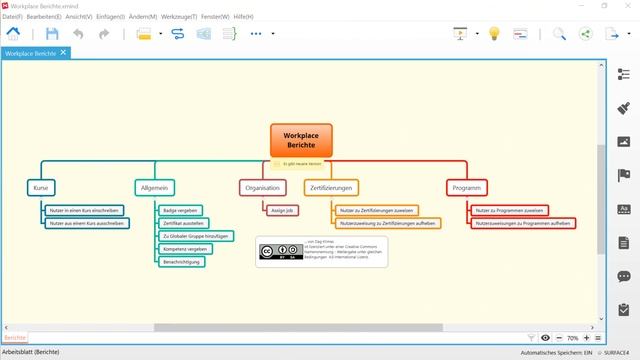Open the three-dots more tools icon
Image resolution: width=640 pixels, height=360 pixels.
click(256, 34)
